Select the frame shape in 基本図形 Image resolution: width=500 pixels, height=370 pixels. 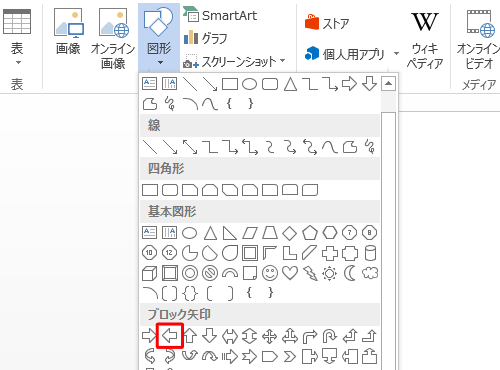coord(250,253)
